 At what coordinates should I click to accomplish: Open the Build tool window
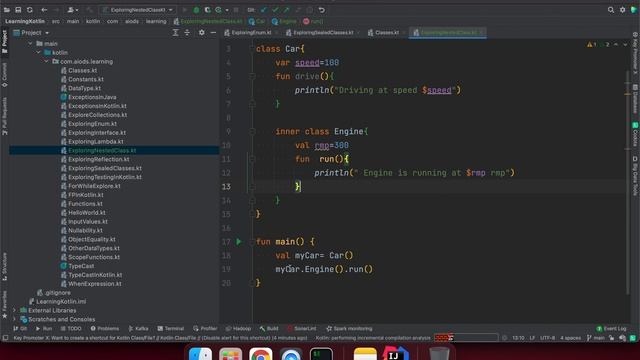tap(269, 329)
